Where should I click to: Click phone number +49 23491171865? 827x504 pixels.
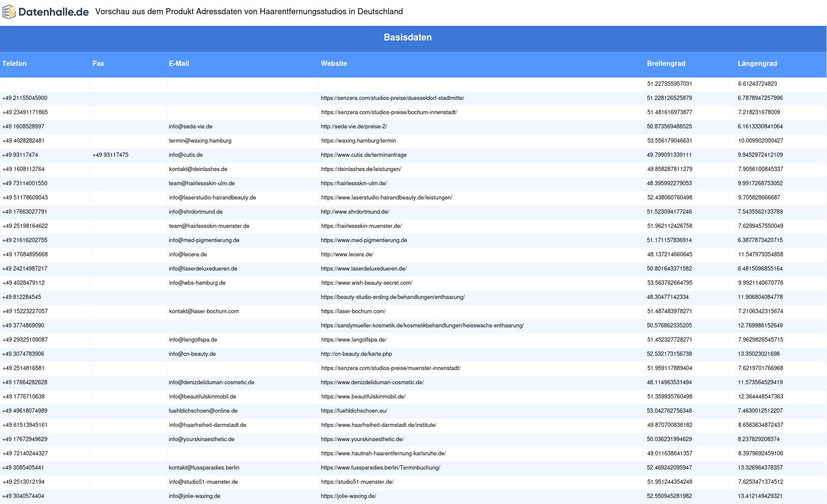coord(25,112)
